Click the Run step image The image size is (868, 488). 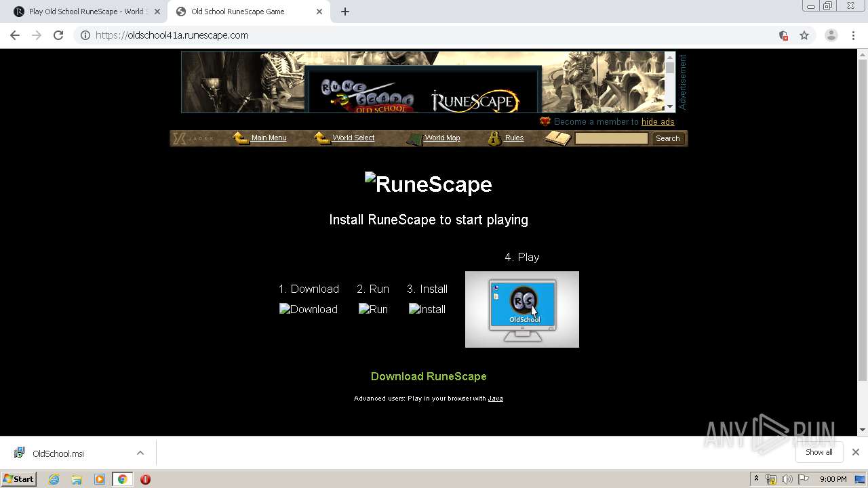(x=373, y=309)
